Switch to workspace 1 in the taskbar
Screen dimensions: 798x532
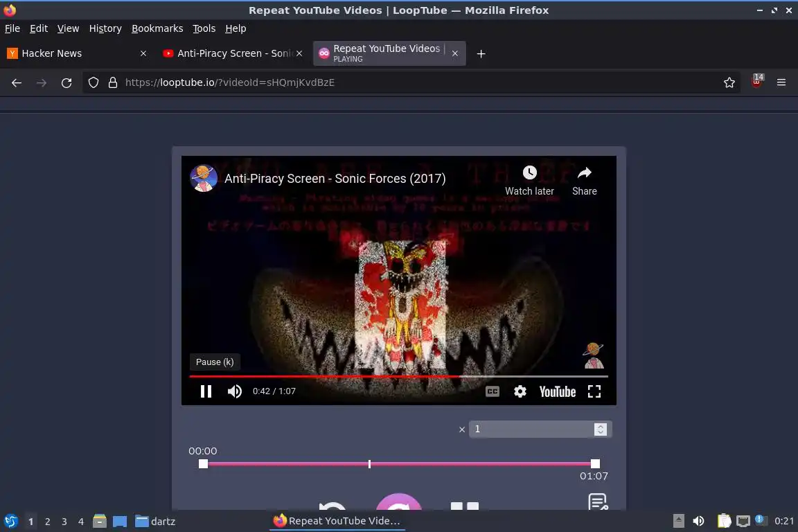(x=30, y=522)
